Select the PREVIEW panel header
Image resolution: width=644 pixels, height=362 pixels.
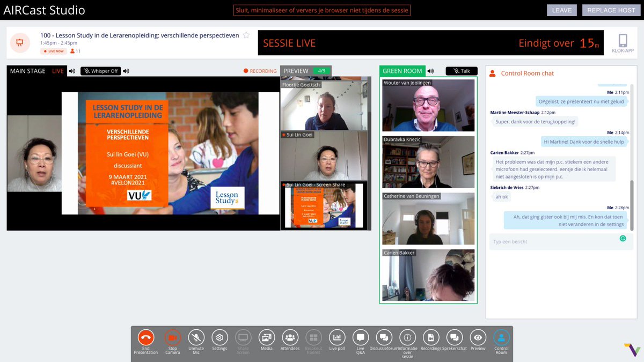click(295, 70)
